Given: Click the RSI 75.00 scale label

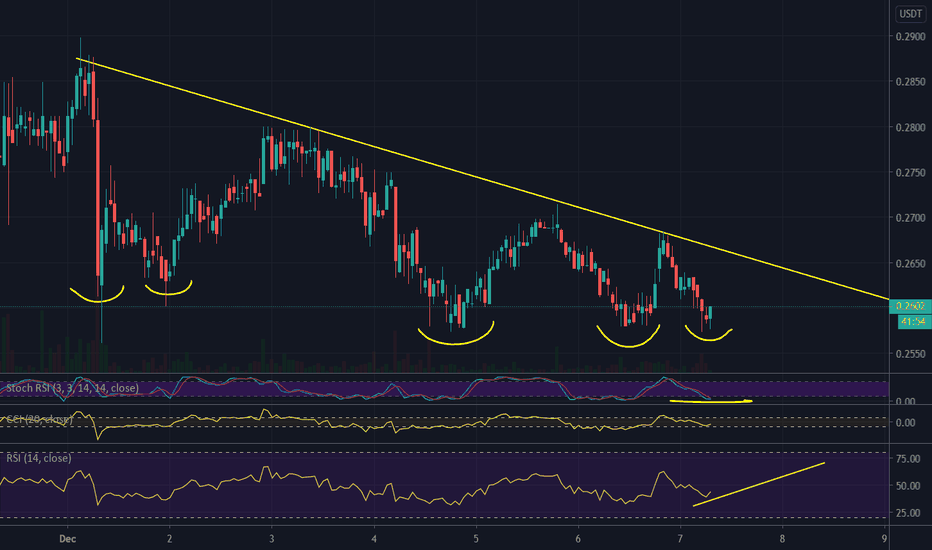Looking at the screenshot, I should (x=908, y=458).
